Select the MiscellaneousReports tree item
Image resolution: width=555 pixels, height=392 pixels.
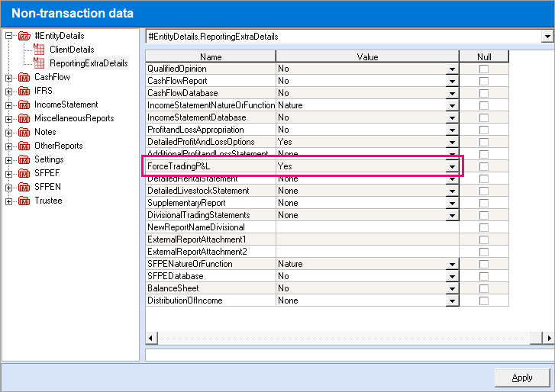click(x=74, y=118)
